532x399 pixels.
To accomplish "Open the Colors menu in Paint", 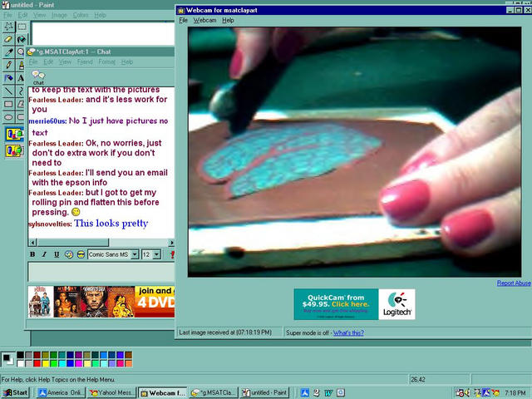I will pyautogui.click(x=81, y=15).
